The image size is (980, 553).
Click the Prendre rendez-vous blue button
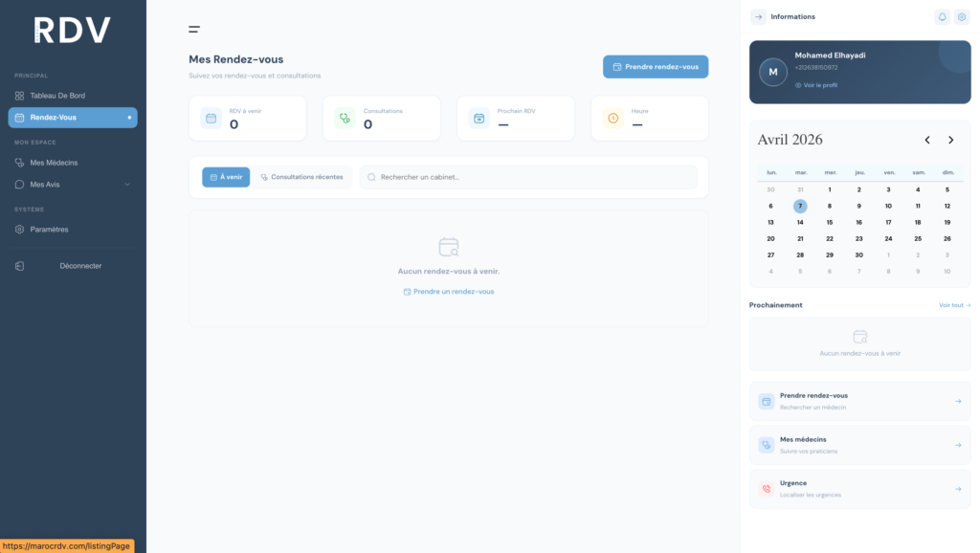[x=656, y=67]
